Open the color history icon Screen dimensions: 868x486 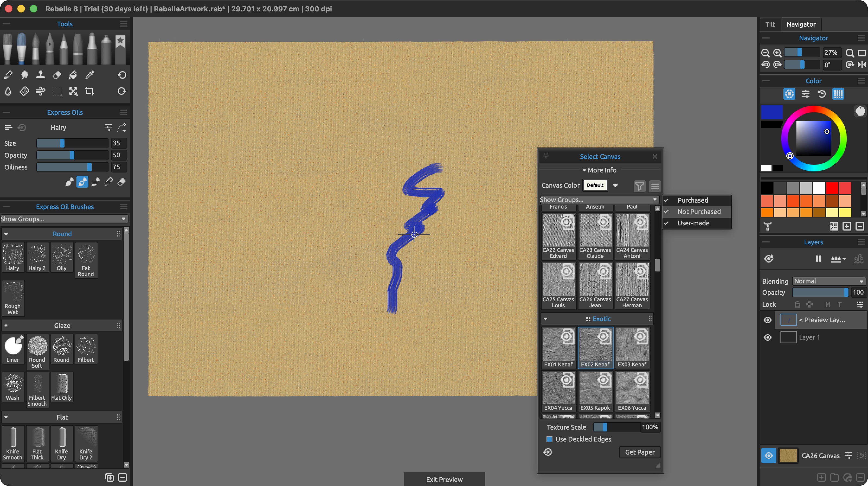[821, 94]
